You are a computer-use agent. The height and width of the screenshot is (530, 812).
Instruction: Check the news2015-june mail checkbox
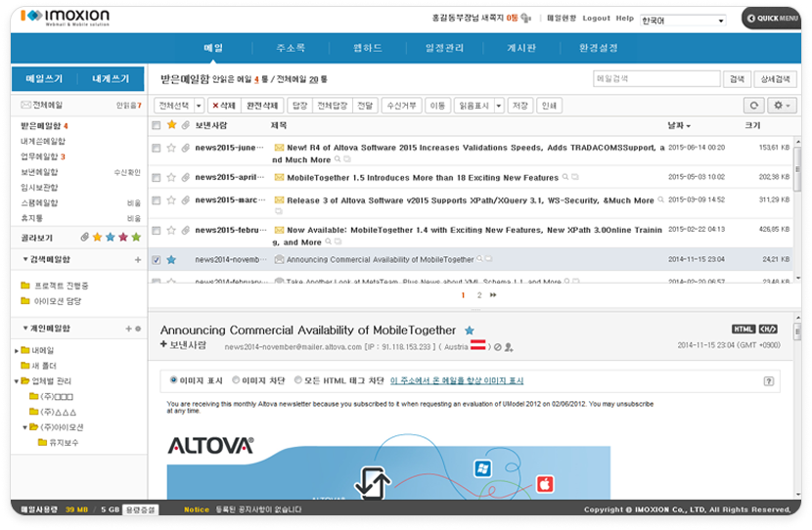pyautogui.click(x=156, y=148)
